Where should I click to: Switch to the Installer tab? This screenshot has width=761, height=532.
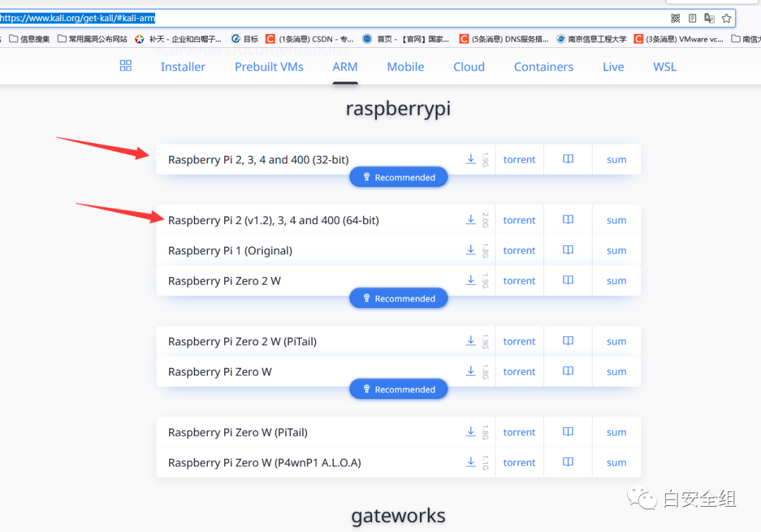(183, 67)
